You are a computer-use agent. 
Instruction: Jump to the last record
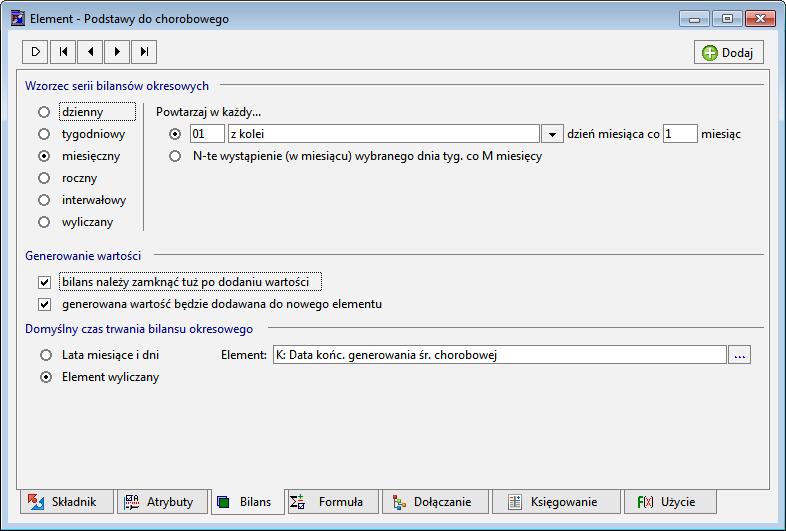144,52
